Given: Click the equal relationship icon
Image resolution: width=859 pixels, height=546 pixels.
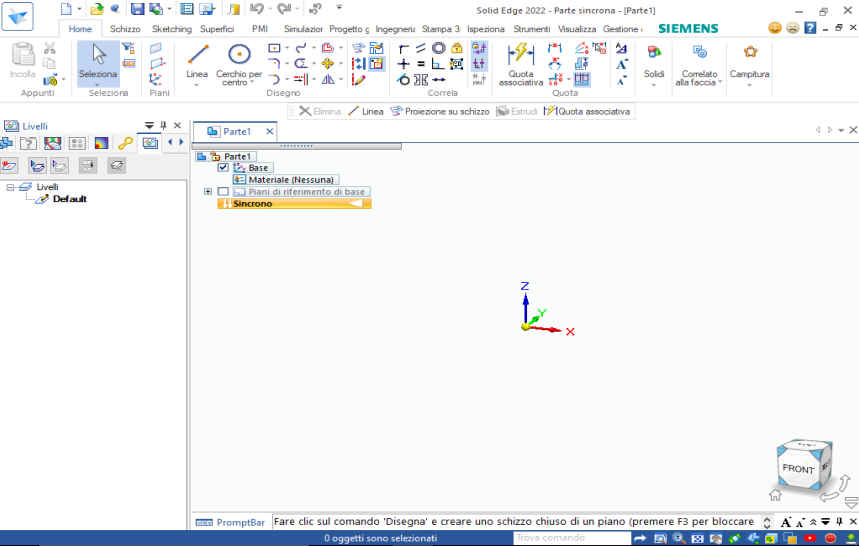Looking at the screenshot, I should pyautogui.click(x=421, y=64).
